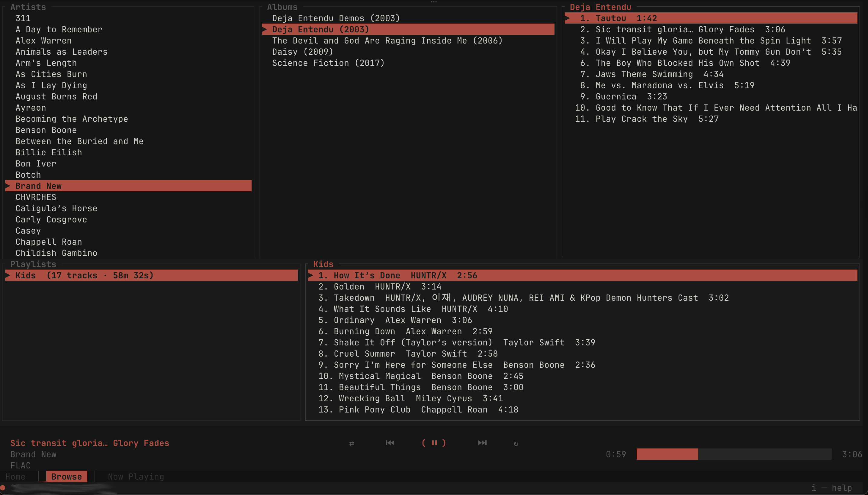Toggle repeat mode icon
Image resolution: width=868 pixels, height=495 pixels.
[516, 443]
